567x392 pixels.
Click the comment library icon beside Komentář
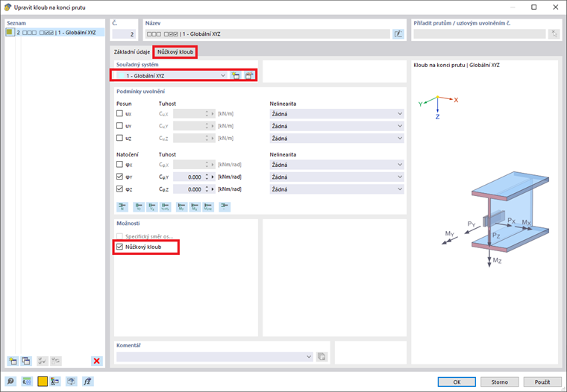point(322,356)
